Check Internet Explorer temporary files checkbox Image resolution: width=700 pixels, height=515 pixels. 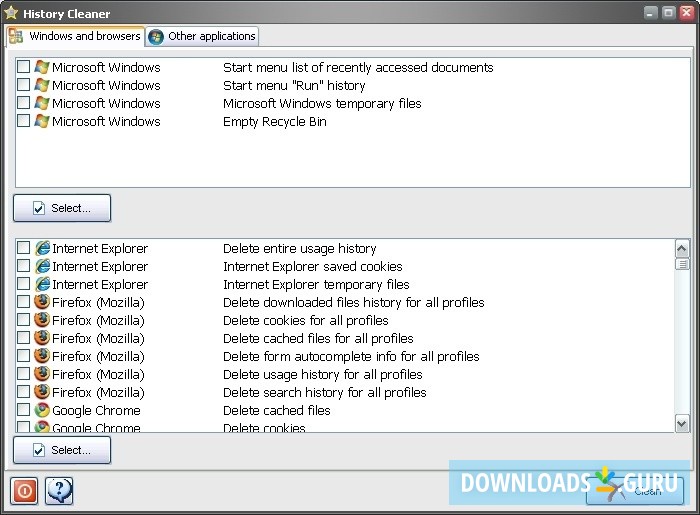click(23, 284)
